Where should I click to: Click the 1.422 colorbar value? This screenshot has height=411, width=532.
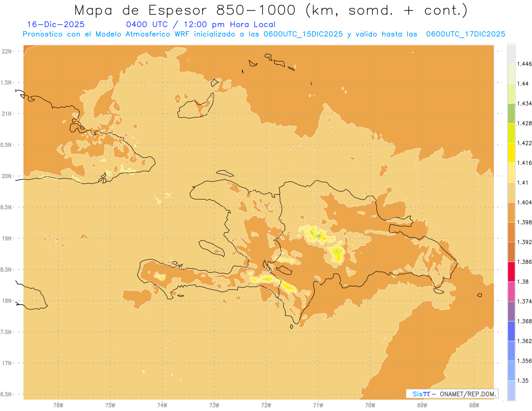524,143
